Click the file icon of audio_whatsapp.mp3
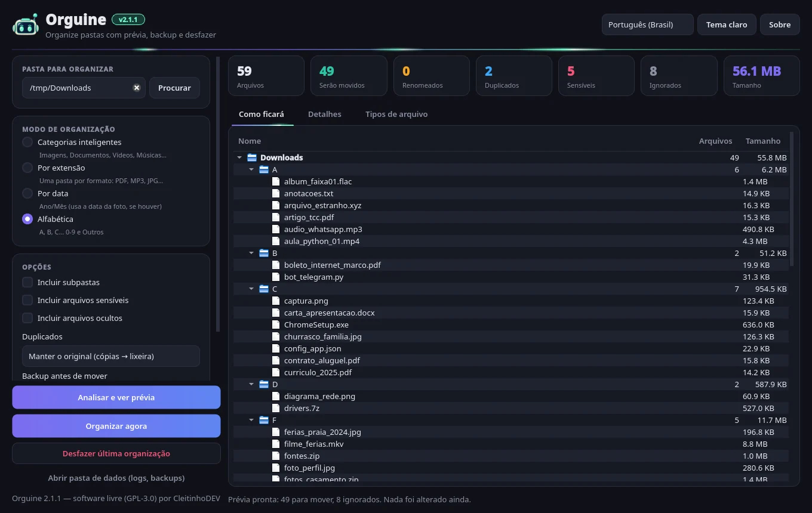The width and height of the screenshot is (812, 513). tap(276, 229)
